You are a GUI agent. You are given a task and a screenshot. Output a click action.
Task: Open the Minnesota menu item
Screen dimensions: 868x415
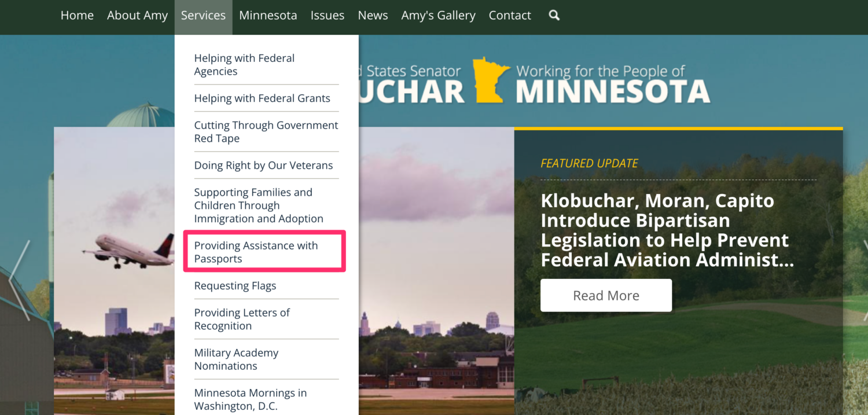click(268, 15)
